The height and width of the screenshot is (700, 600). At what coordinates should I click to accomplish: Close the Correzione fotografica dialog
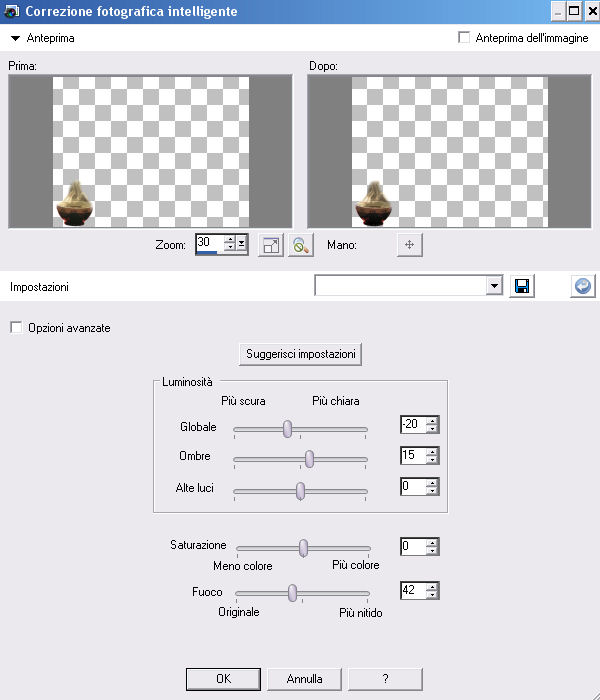click(x=592, y=11)
